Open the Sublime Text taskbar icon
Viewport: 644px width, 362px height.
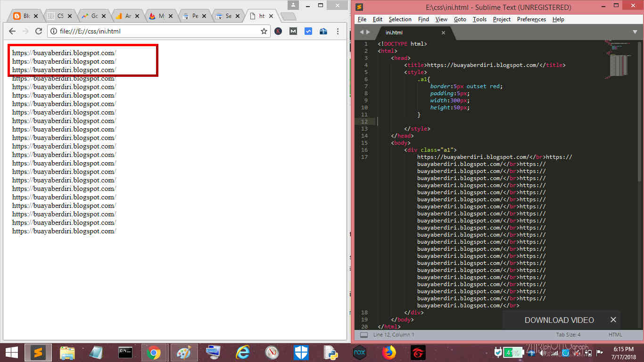point(38,352)
